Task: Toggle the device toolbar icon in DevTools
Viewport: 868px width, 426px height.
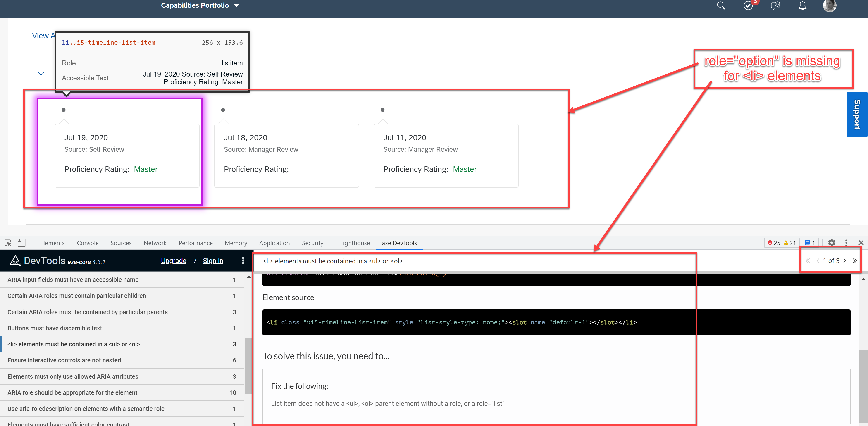Action: (21, 243)
